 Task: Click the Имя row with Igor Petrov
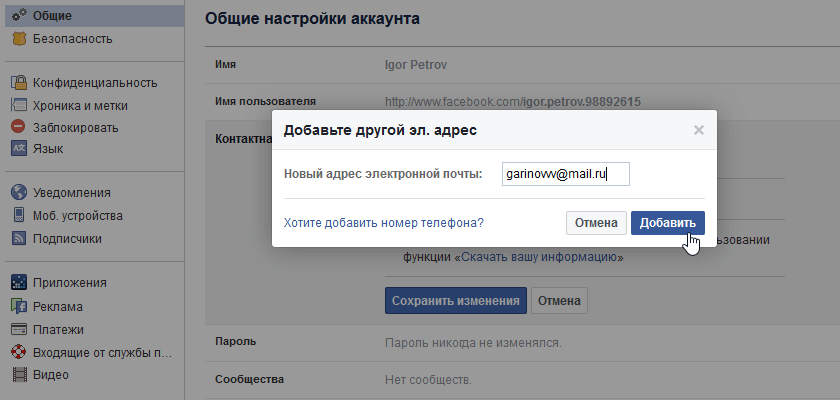pos(522,65)
